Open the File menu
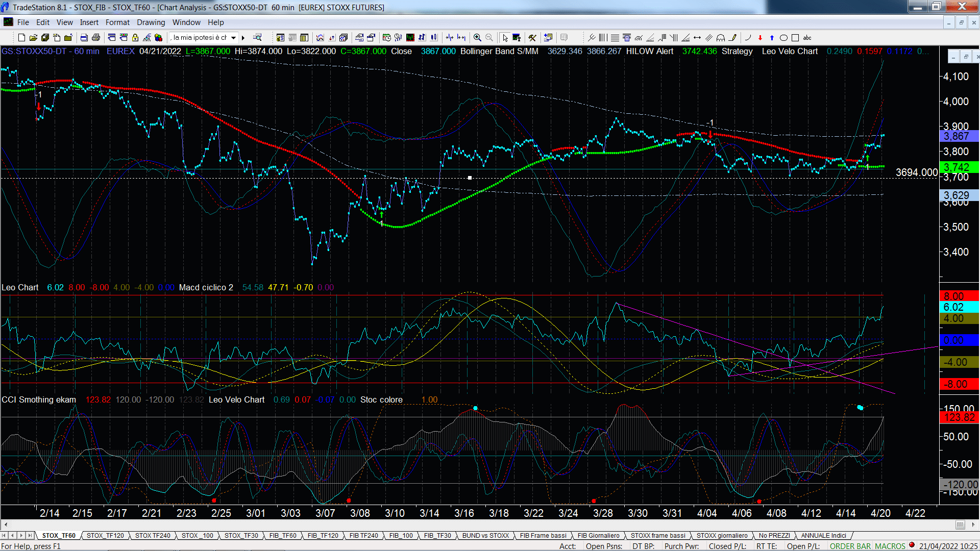980x551 pixels. [23, 22]
